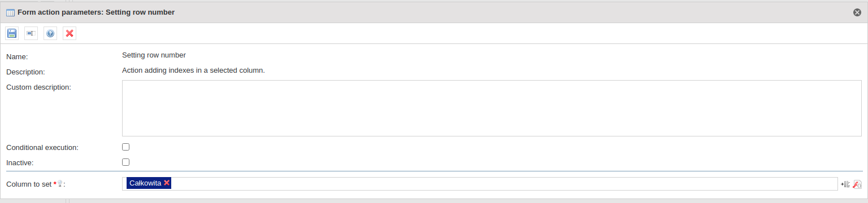Click the Inactive label text

(20, 163)
